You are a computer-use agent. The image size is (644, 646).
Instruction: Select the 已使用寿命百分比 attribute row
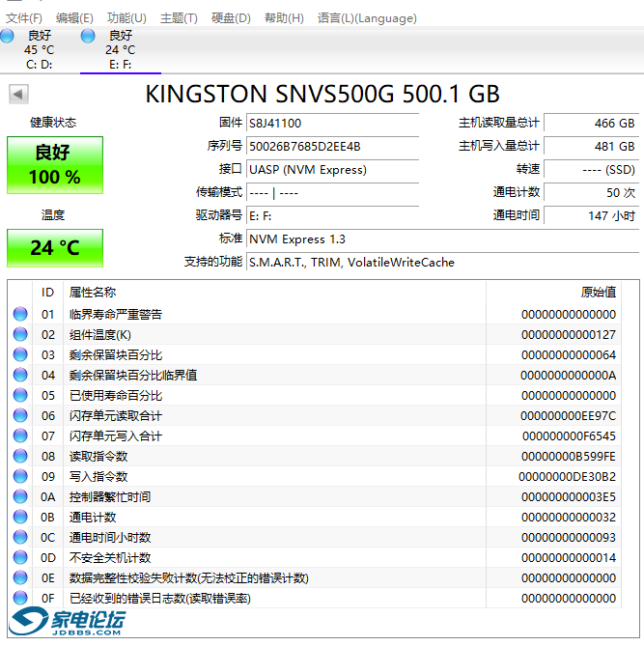click(315, 395)
